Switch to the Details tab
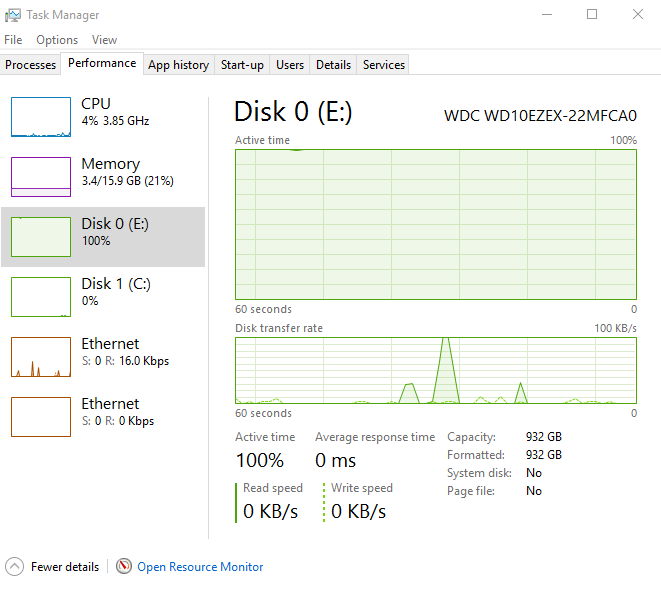 pos(333,65)
